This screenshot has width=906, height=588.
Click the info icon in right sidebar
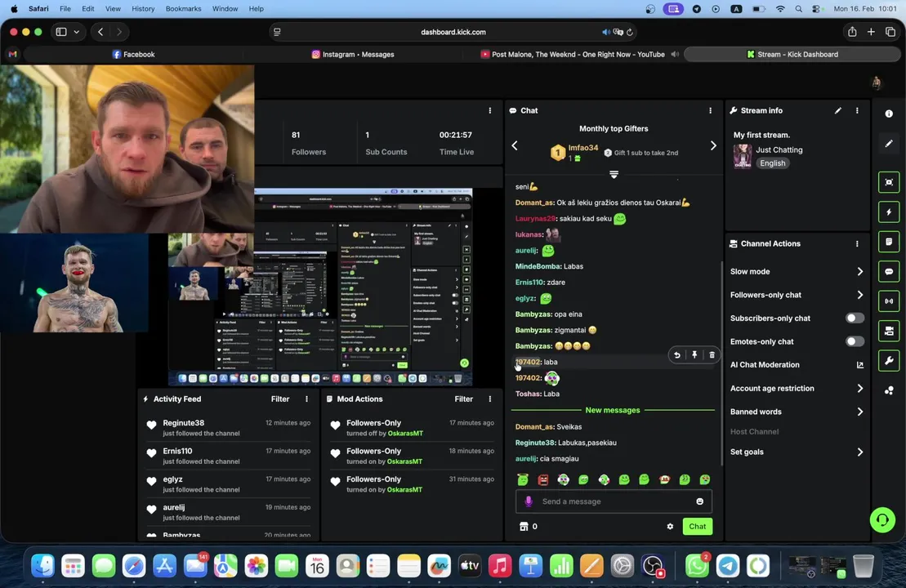pos(889,114)
